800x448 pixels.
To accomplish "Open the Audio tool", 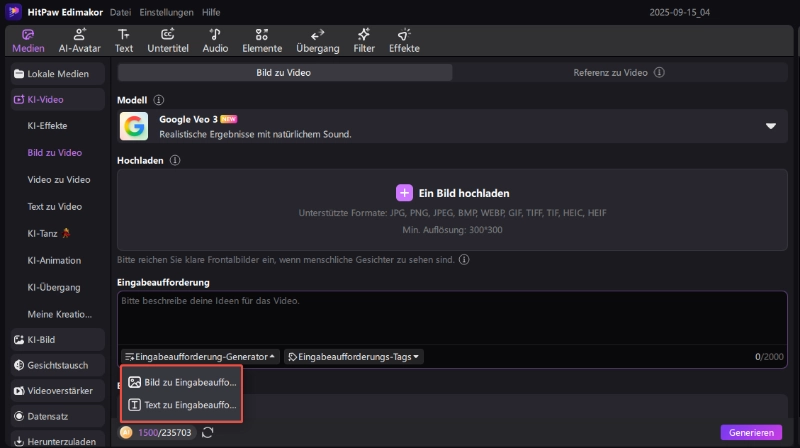I will (x=215, y=41).
